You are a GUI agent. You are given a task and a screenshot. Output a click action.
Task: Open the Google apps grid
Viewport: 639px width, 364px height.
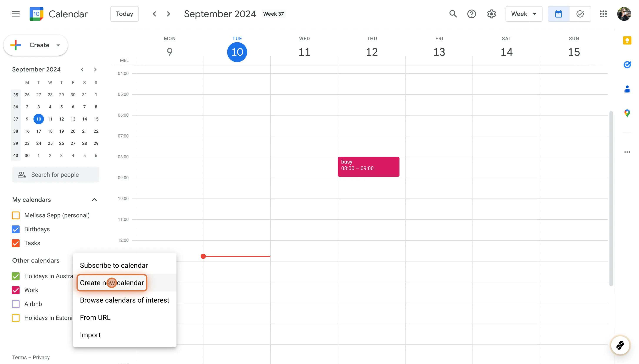(x=603, y=14)
